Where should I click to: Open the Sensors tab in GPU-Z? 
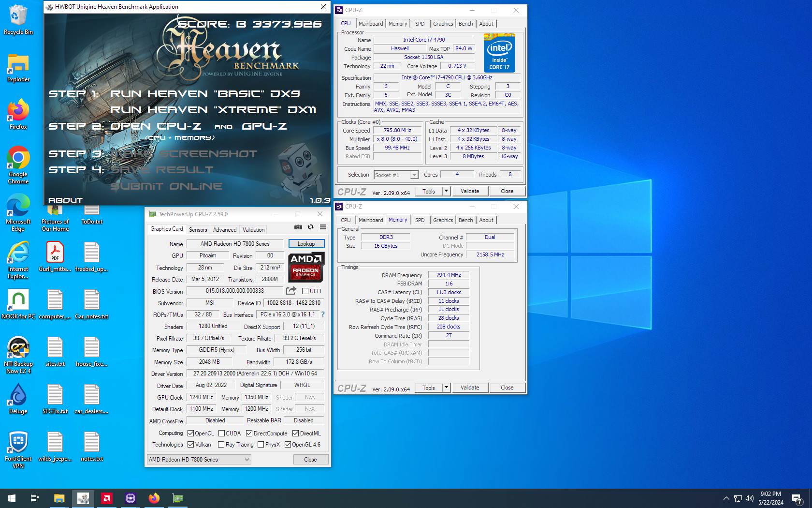[x=198, y=230]
